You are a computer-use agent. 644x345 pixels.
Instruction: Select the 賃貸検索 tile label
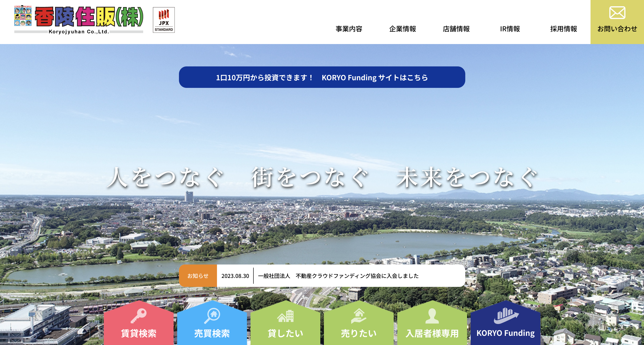[138, 333]
